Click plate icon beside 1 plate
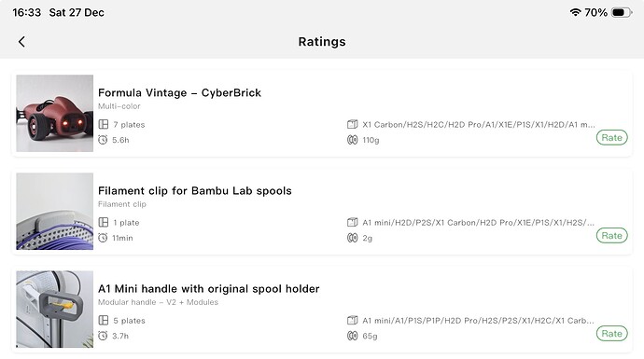The image size is (644, 359). pyautogui.click(x=104, y=222)
